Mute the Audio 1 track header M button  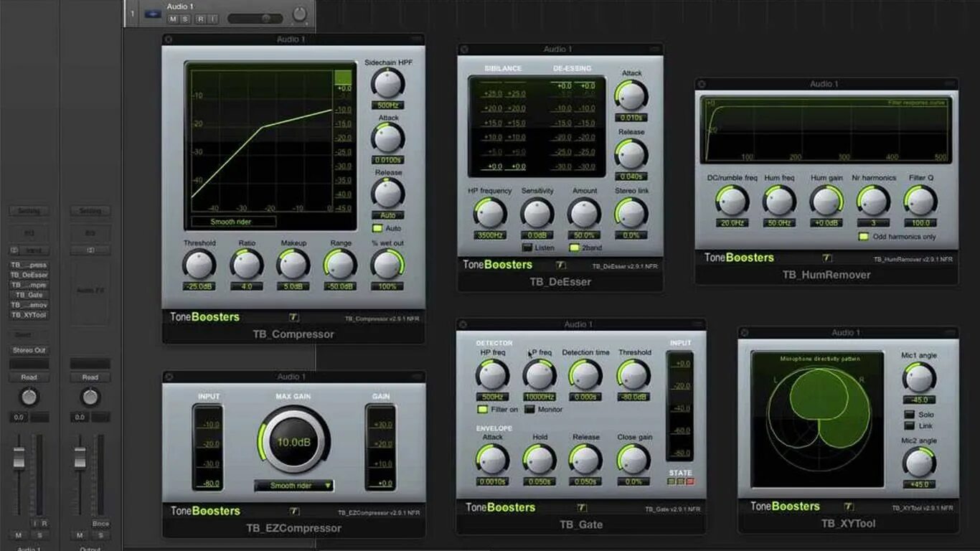coord(173,19)
